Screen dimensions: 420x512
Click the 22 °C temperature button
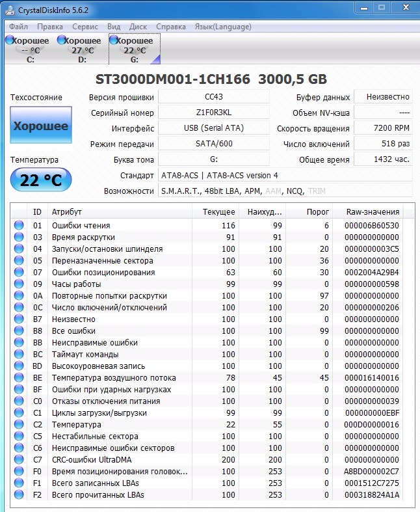click(41, 180)
